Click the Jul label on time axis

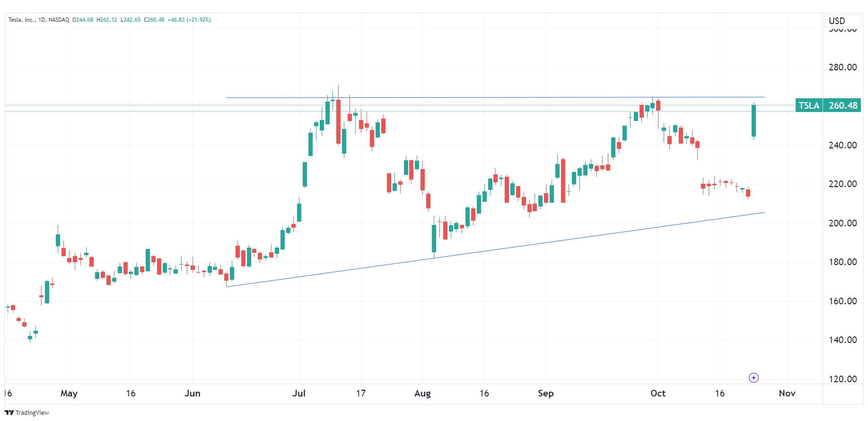[x=299, y=393]
